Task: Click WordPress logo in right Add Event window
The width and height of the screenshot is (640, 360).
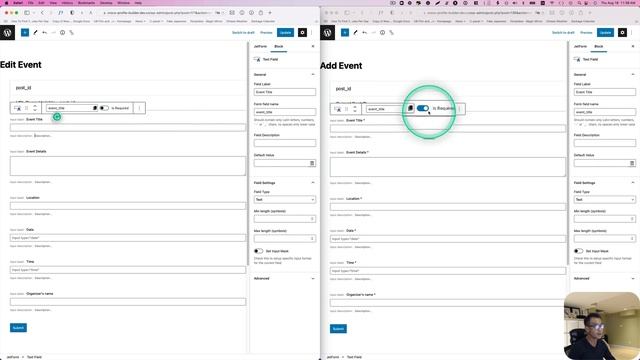Action: (x=327, y=33)
